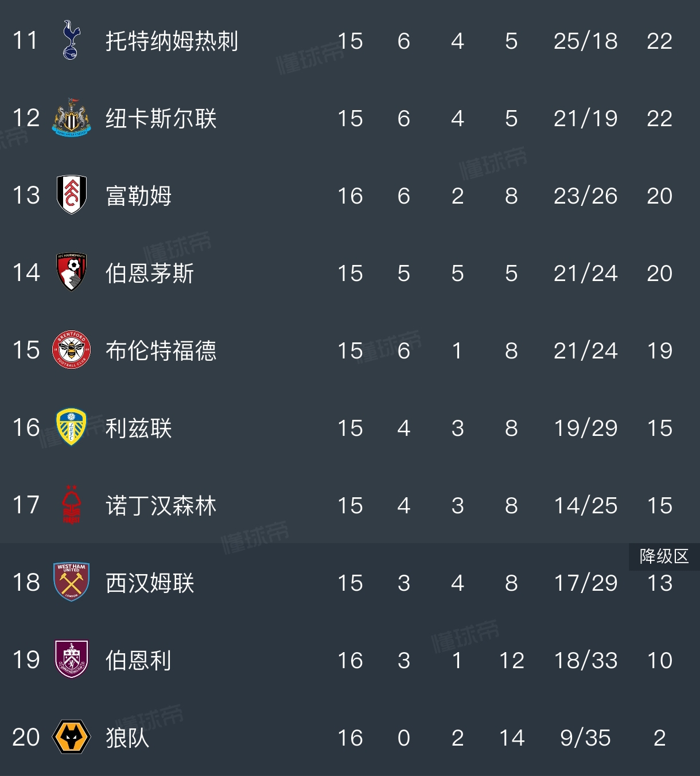Screen dimensions: 700x776
Task: Open the 利兹联 team name
Action: pos(138,428)
